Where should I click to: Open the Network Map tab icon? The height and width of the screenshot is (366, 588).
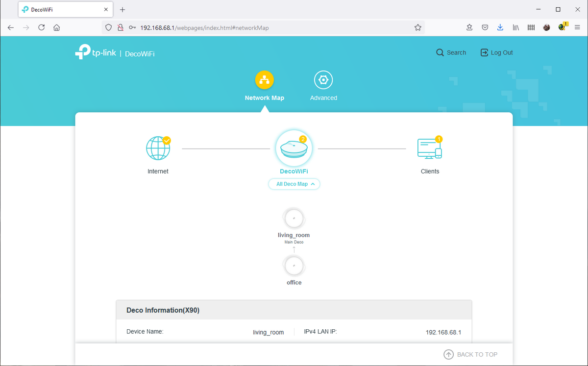[265, 80]
